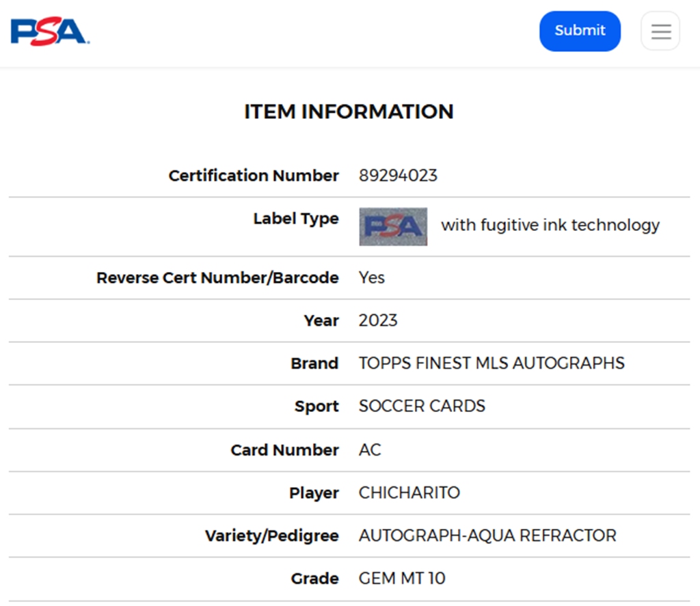Select the card number value AC
700x606 pixels.
pos(370,450)
